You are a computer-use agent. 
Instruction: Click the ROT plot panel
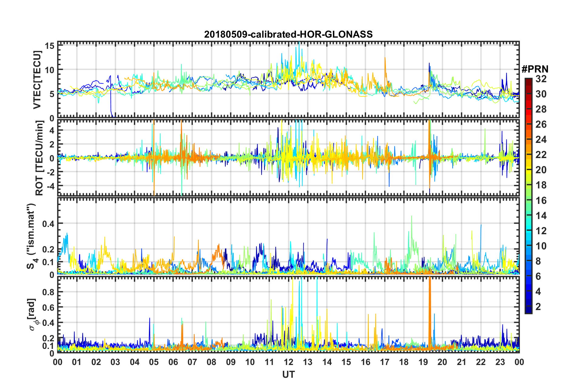pyautogui.click(x=288, y=157)
